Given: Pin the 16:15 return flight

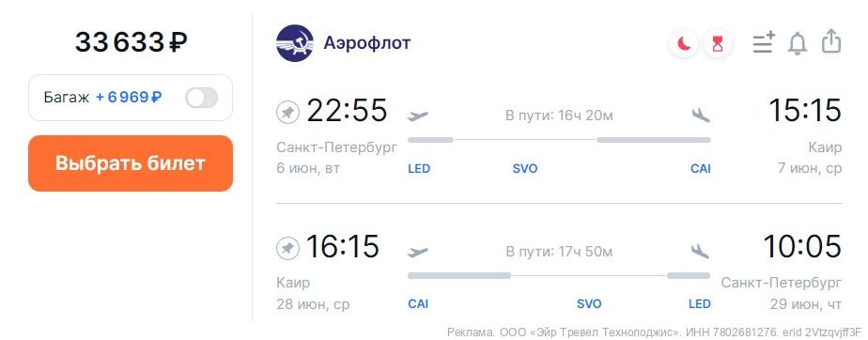Looking at the screenshot, I should coord(287,249).
